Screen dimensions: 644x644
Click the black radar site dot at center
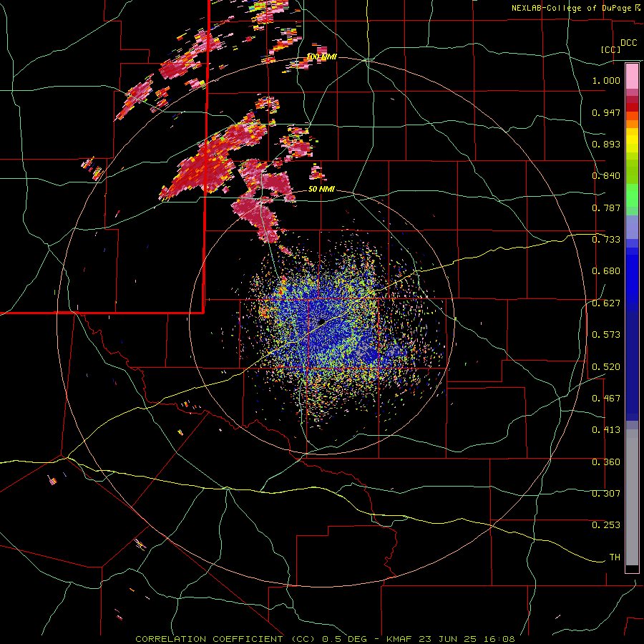(x=321, y=321)
